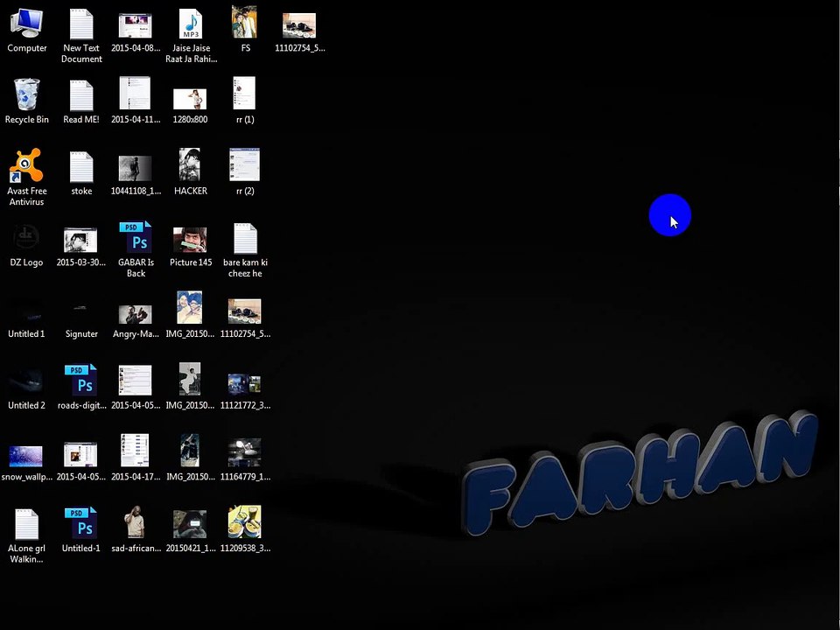This screenshot has width=840, height=630.
Task: Select the rr (2) file
Action: pyautogui.click(x=245, y=172)
